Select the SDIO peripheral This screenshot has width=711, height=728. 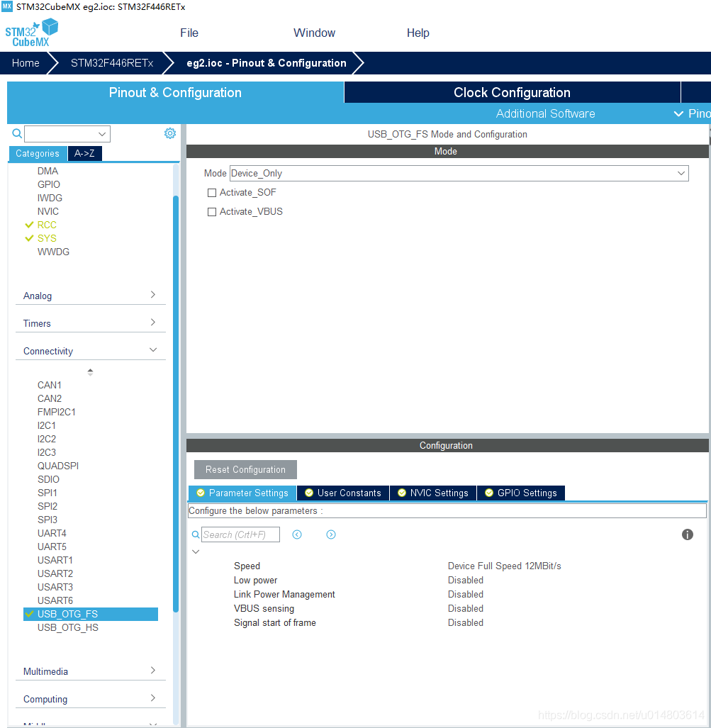click(48, 479)
